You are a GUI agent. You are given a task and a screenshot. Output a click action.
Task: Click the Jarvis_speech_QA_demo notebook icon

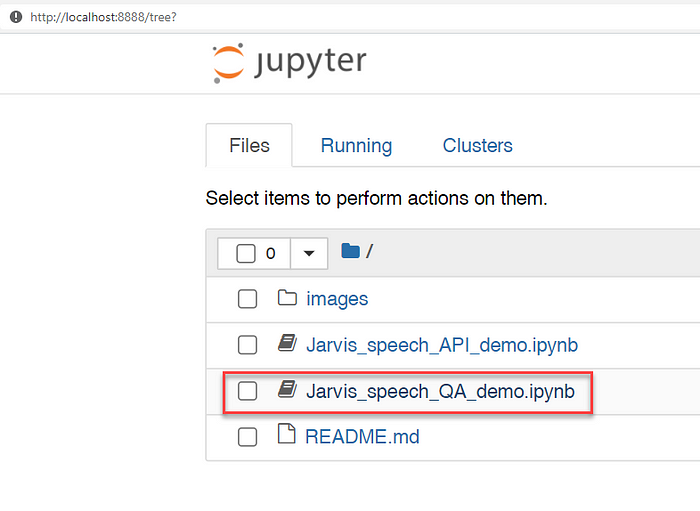pyautogui.click(x=287, y=389)
